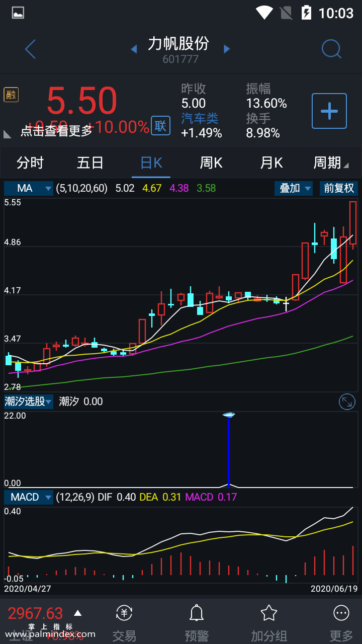This screenshot has height=644, width=362.
Task: Tap the green MA60 value 3.58
Action: (206, 188)
